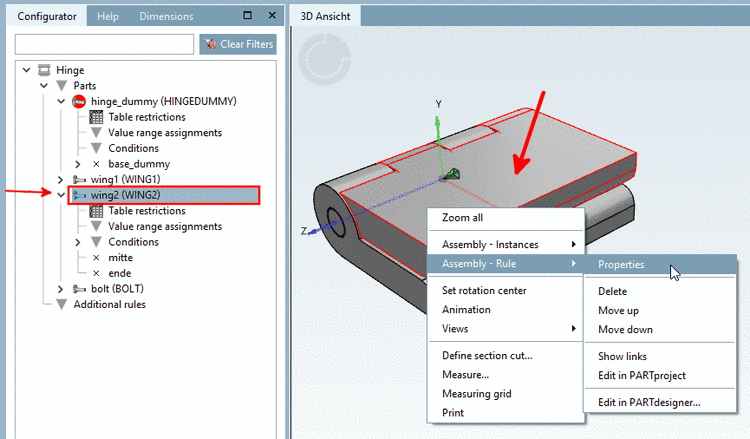Maximize the Configurator panel
The width and height of the screenshot is (750, 439).
247,15
